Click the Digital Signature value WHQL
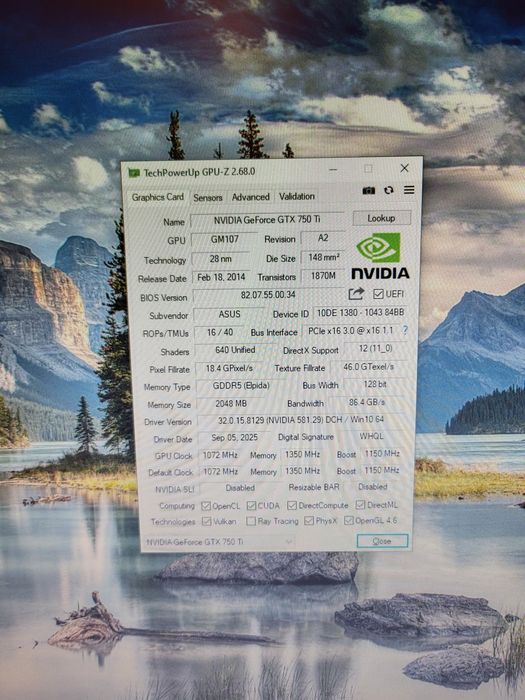This screenshot has height=700, width=525. [x=371, y=436]
